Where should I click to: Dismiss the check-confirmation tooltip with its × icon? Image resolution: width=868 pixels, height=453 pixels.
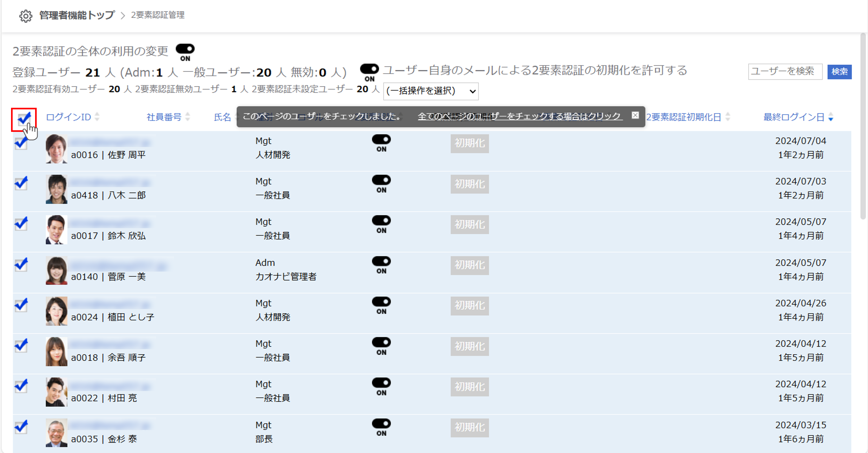(x=635, y=115)
